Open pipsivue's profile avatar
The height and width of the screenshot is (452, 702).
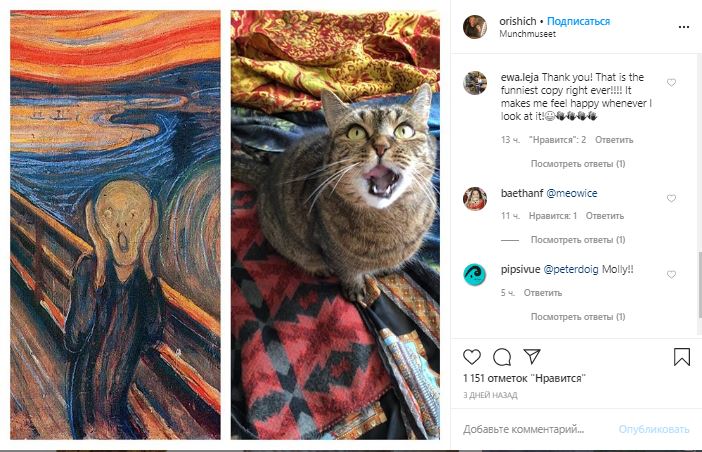click(x=475, y=274)
